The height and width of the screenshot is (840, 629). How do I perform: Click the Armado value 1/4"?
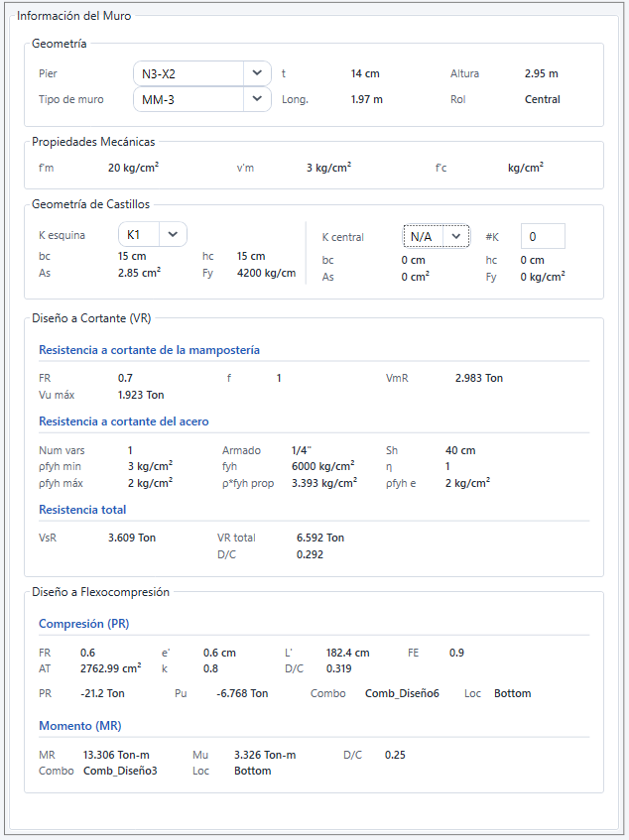pyautogui.click(x=302, y=450)
